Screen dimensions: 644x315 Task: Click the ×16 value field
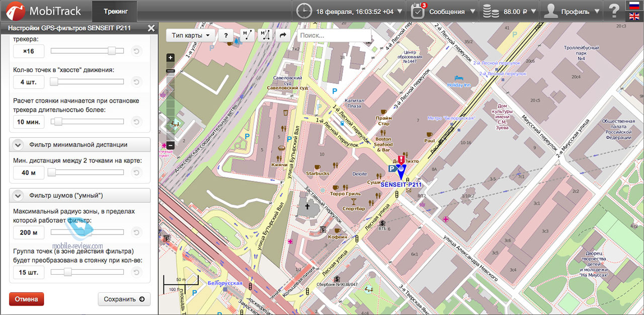pos(29,51)
